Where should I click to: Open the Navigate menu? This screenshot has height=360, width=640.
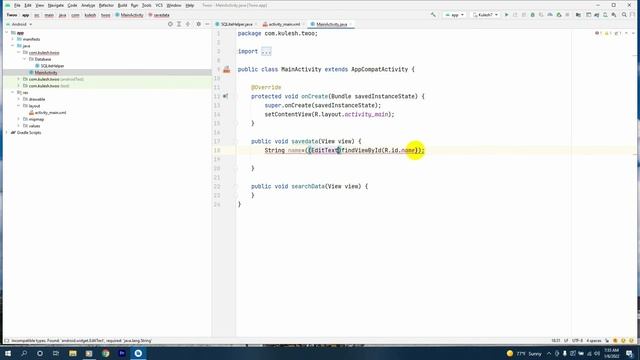point(56,5)
